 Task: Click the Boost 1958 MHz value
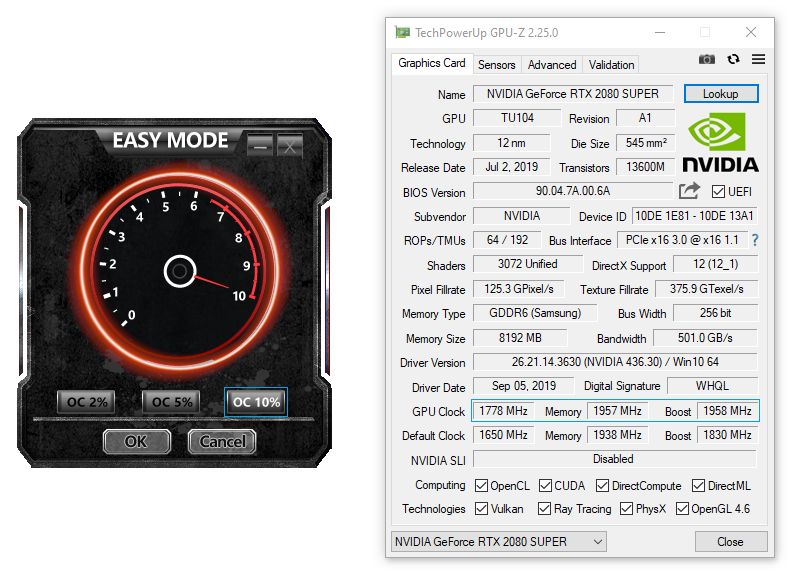tap(727, 411)
